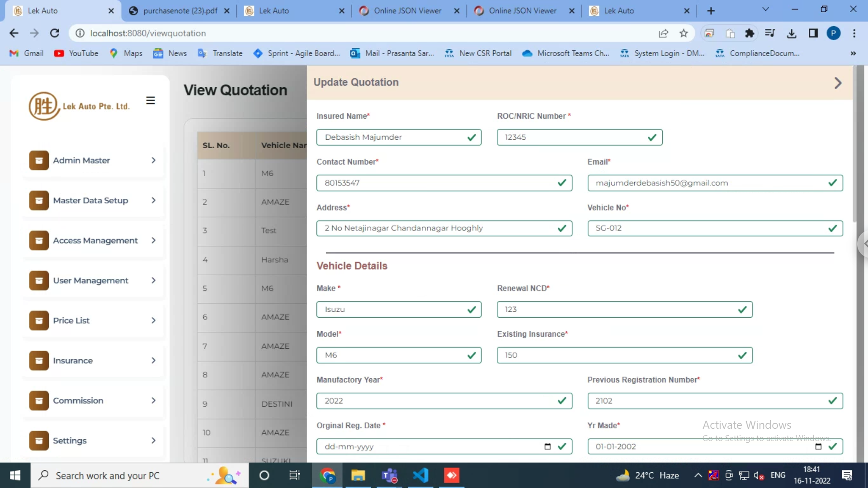868x488 pixels.
Task: Expand the Settings menu chevron
Action: pyautogui.click(x=154, y=440)
